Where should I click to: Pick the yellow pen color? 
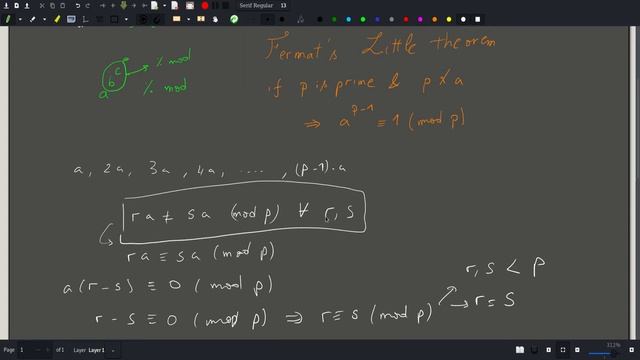coord(449,19)
